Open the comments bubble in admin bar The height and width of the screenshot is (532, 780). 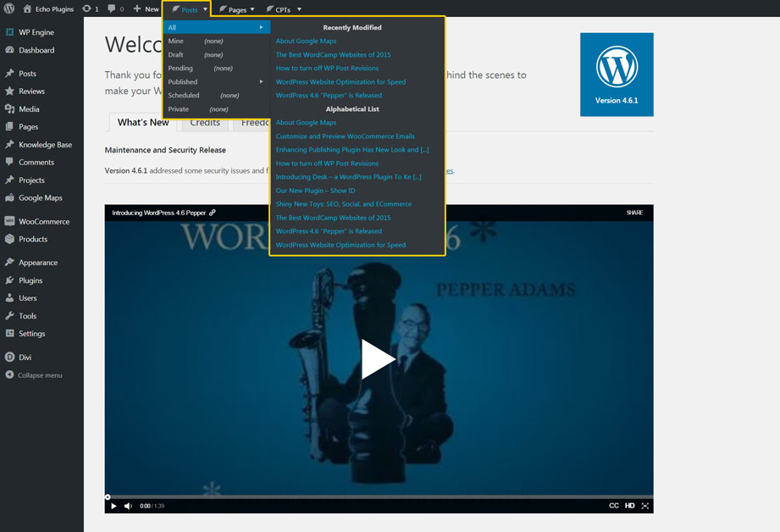tap(112, 8)
